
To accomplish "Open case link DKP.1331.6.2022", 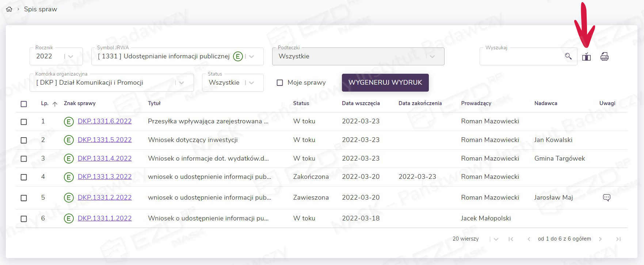I will (x=104, y=121).
